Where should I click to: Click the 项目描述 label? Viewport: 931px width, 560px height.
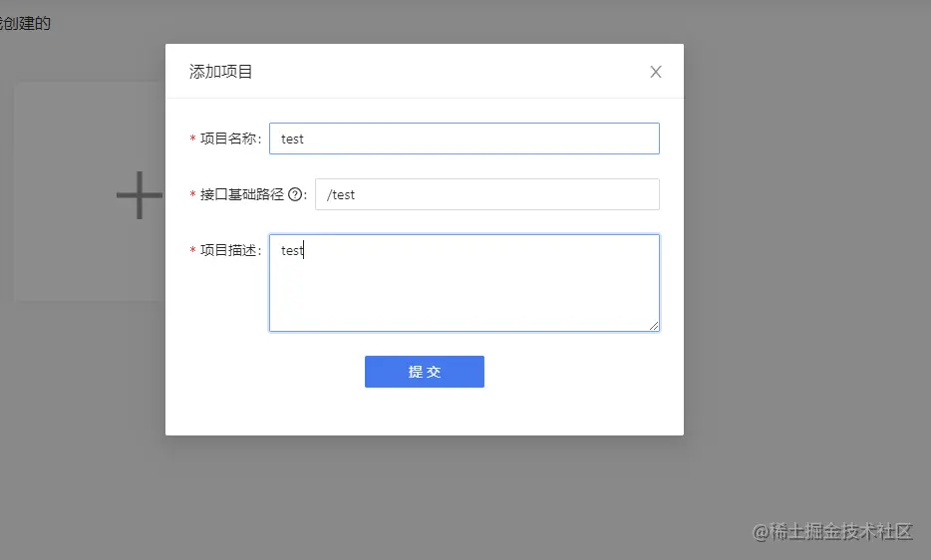click(x=228, y=250)
